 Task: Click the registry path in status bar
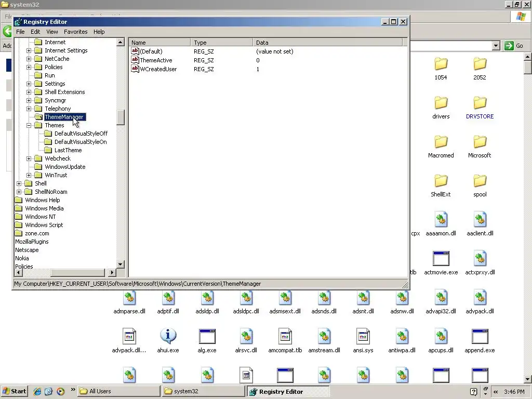point(137,284)
